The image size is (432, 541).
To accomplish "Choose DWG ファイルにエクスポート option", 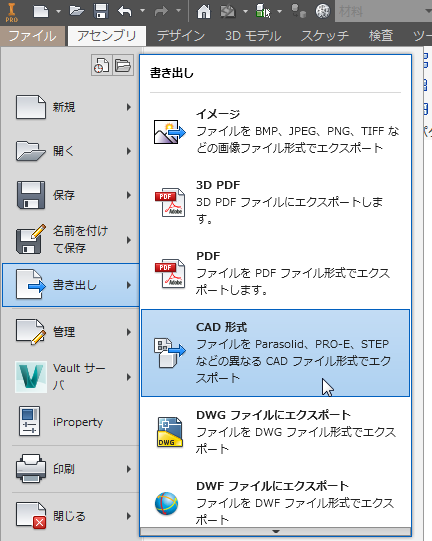I will [x=275, y=432].
